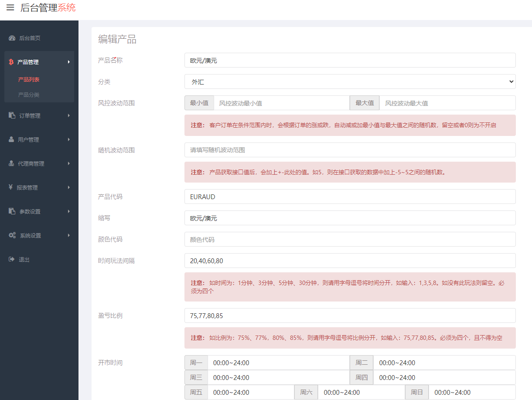
Task: Click the 最大值 addon label
Action: [365, 103]
